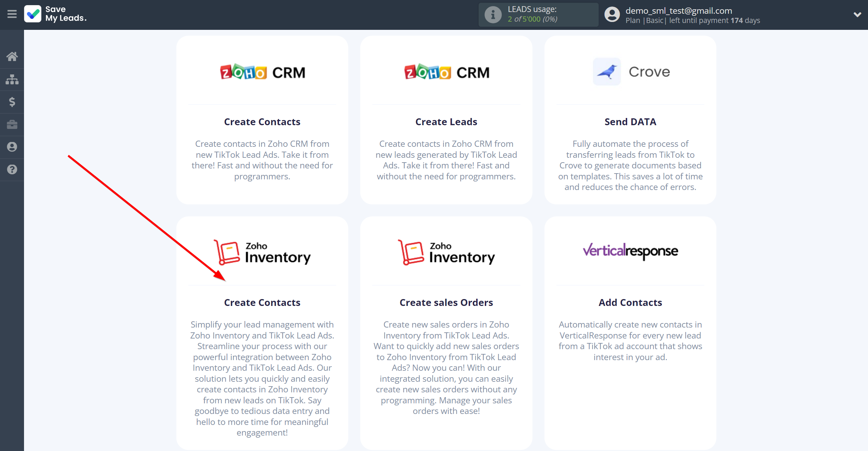
Task: Select the Add Contacts title
Action: pyautogui.click(x=630, y=302)
